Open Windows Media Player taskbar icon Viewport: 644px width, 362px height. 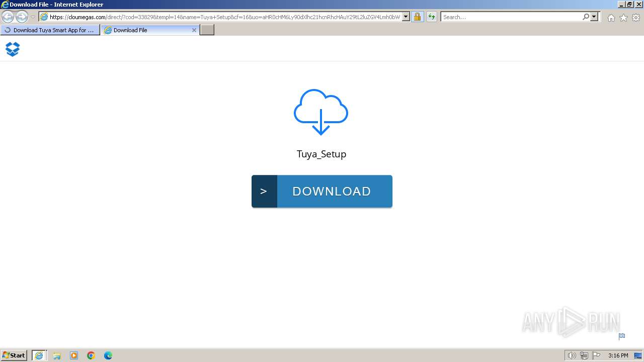[74, 355]
